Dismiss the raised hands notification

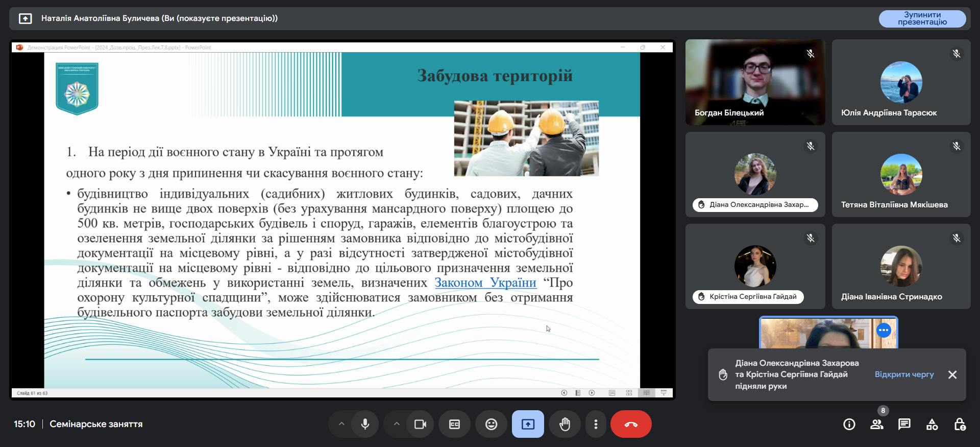952,374
